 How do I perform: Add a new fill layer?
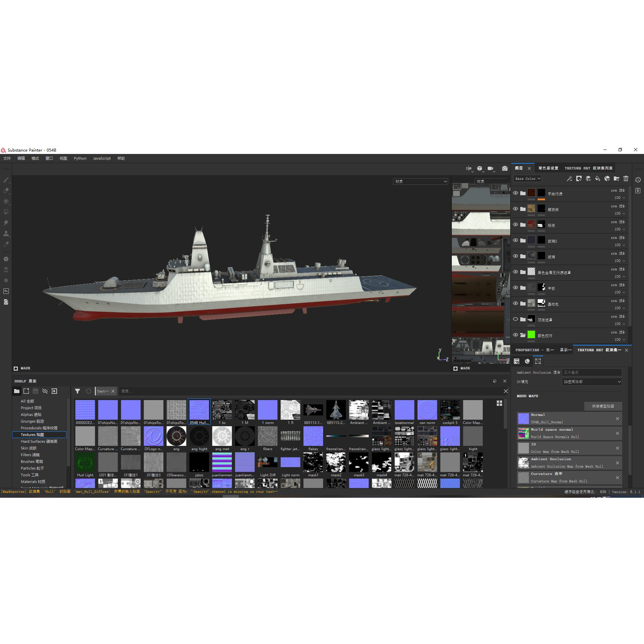[597, 179]
